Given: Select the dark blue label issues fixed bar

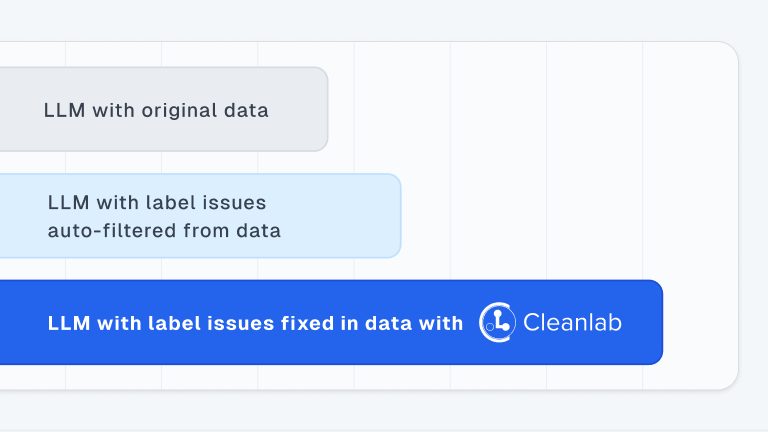Looking at the screenshot, I should tap(331, 322).
